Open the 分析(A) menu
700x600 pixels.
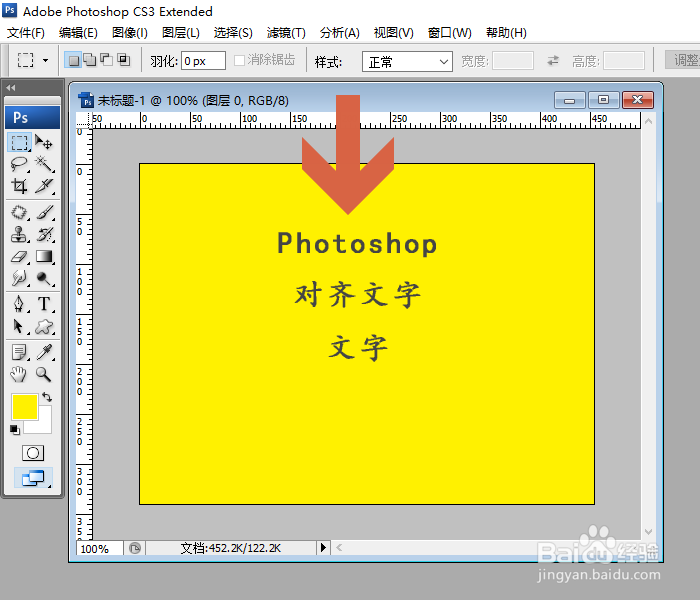pyautogui.click(x=339, y=33)
